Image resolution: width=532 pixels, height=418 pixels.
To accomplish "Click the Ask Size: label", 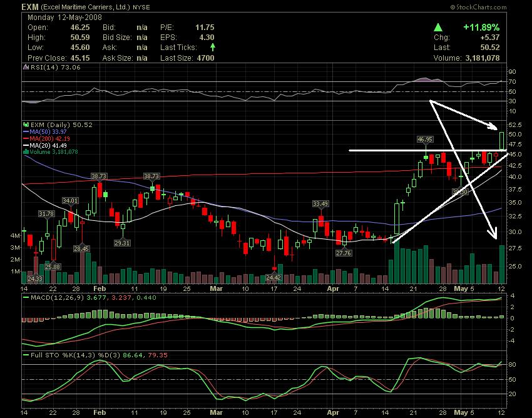I will [x=118, y=58].
